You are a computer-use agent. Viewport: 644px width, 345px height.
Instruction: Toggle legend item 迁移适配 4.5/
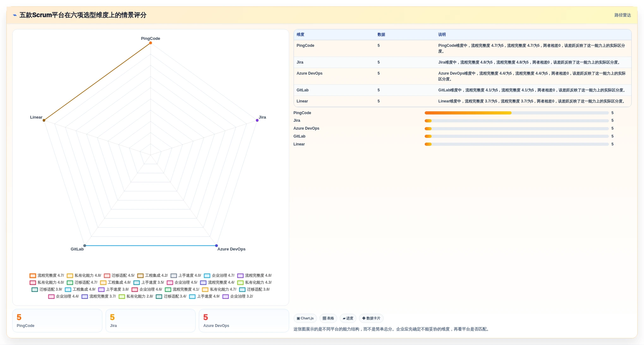tap(119, 275)
